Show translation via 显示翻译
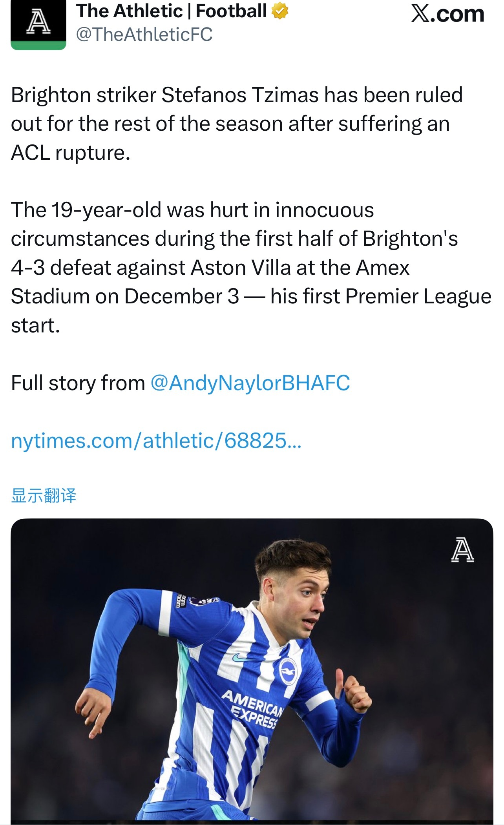The image size is (504, 825). pos(44,495)
